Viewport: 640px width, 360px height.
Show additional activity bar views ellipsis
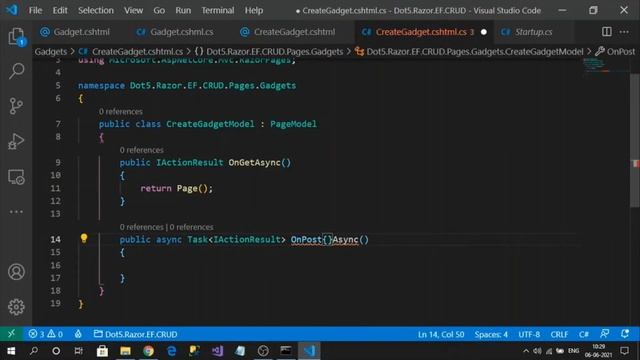tap(16, 212)
